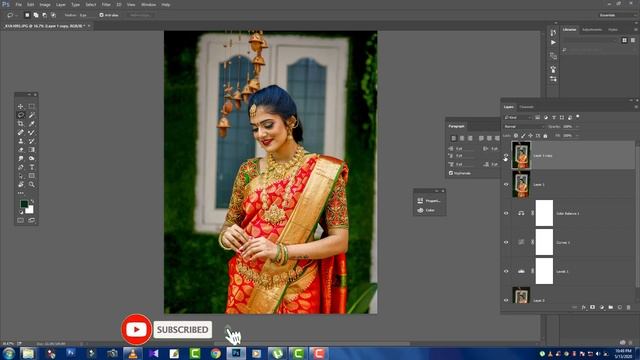Click New Selection mode in options bar
This screenshot has height=360, width=640.
click(27, 15)
